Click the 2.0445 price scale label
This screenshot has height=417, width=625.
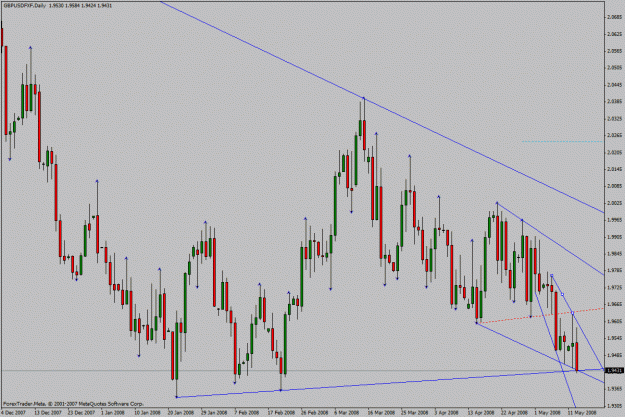(615, 85)
